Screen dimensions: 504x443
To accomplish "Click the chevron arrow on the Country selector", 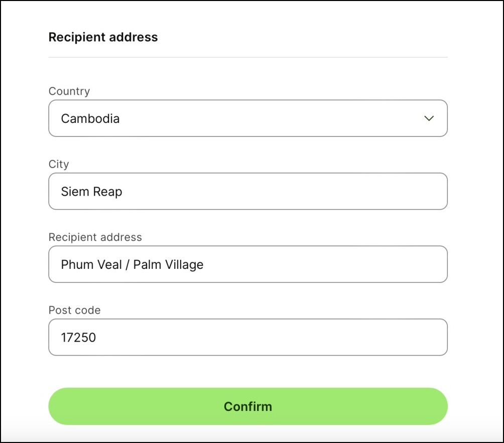I will [429, 118].
